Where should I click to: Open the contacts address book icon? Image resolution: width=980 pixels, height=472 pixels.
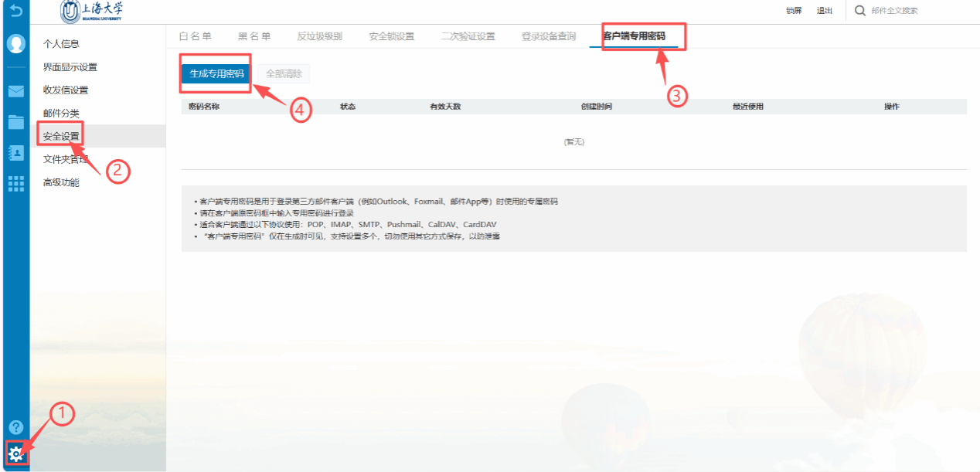[x=15, y=152]
